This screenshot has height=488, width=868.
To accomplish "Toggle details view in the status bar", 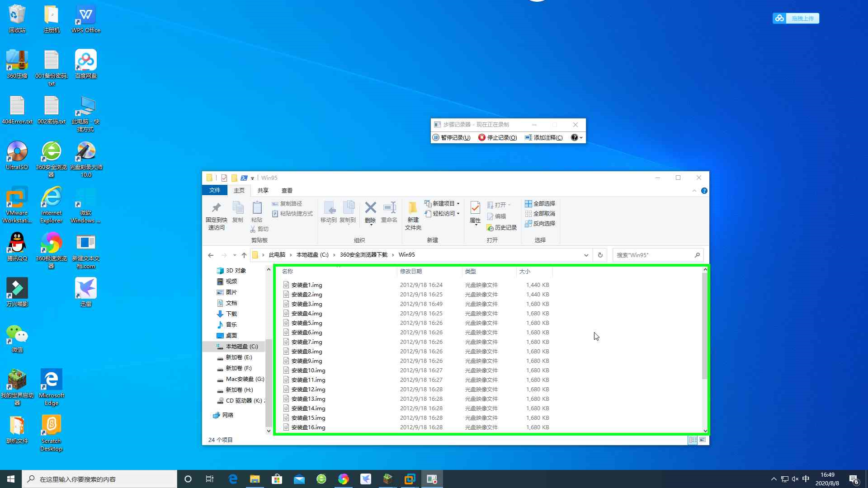I will point(693,440).
